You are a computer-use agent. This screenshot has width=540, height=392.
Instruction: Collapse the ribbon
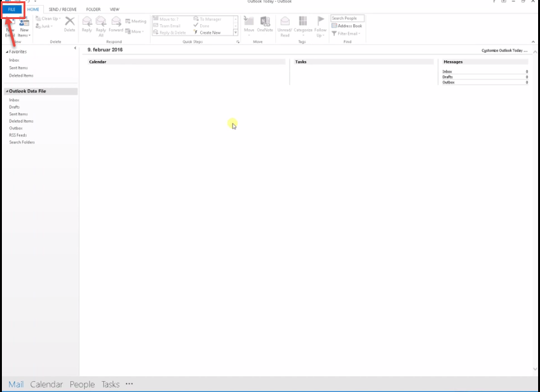[x=533, y=42]
